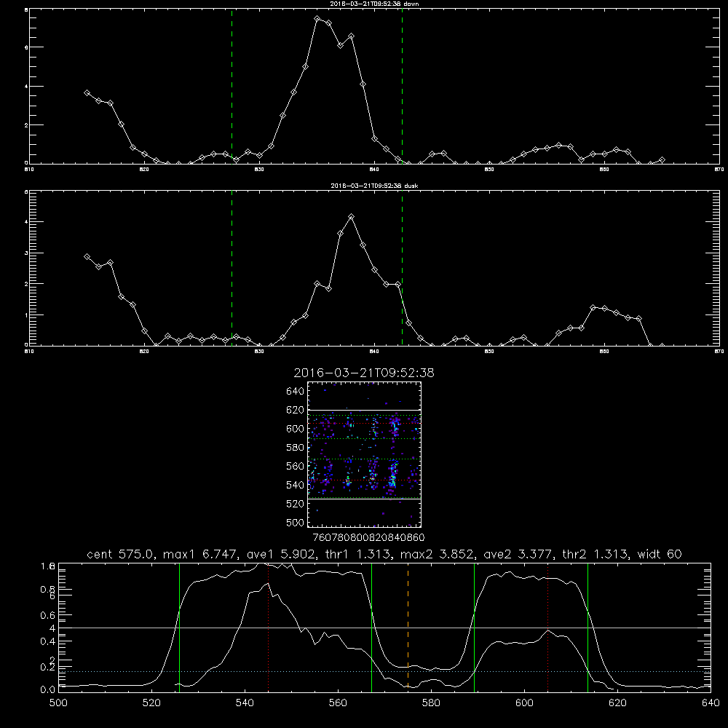The width and height of the screenshot is (728, 728).
Task: Click the '620' label on the bottom plot x-axis
Action: point(617,703)
